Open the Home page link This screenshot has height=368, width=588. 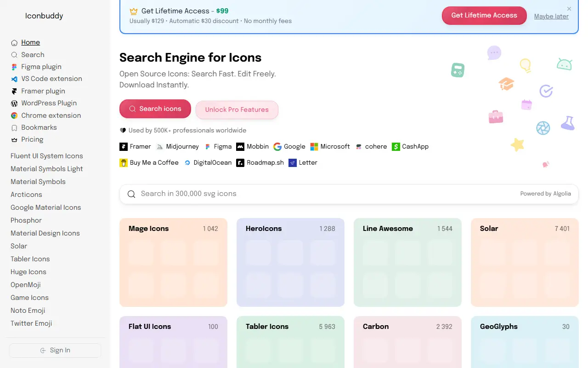[x=30, y=42]
